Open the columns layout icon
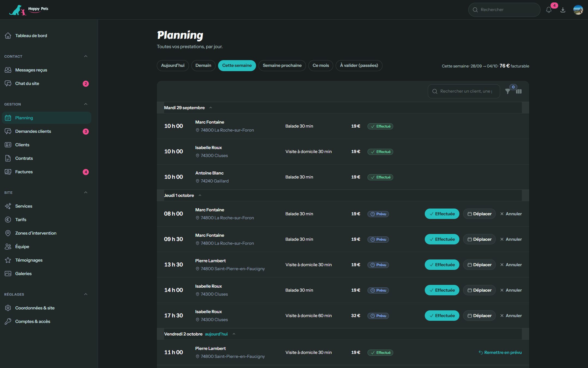Screen dimensions: 588x368 [519, 91]
